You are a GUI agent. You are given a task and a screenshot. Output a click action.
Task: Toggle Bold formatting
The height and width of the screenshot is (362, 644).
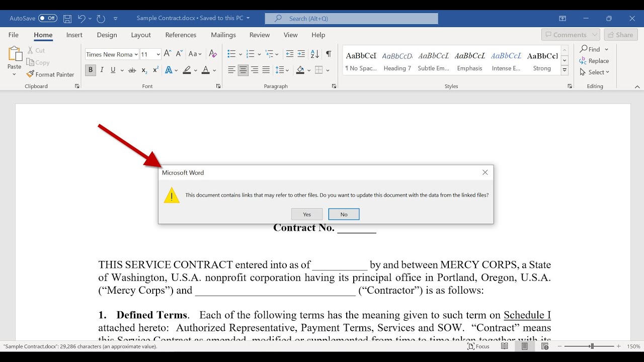[x=91, y=70]
